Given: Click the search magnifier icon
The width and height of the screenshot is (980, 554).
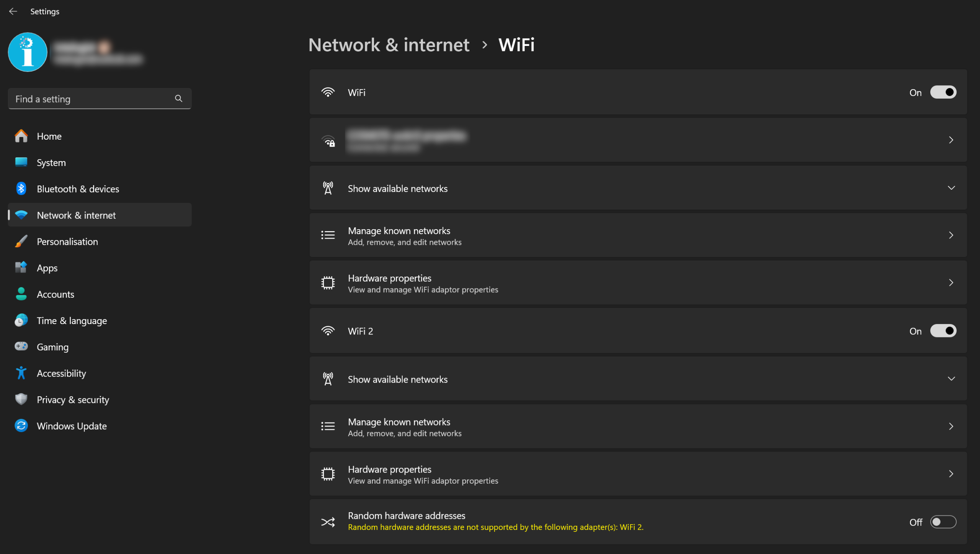Looking at the screenshot, I should pos(178,99).
